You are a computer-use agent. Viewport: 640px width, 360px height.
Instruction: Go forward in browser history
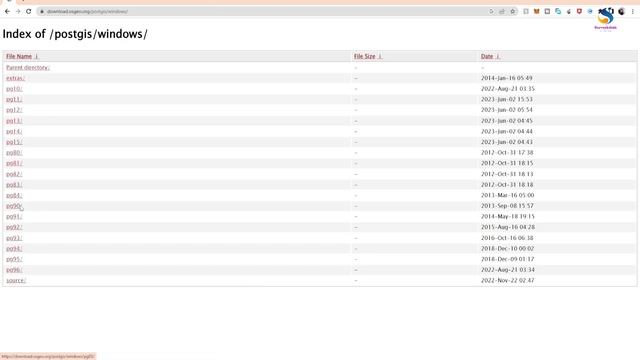(18, 11)
